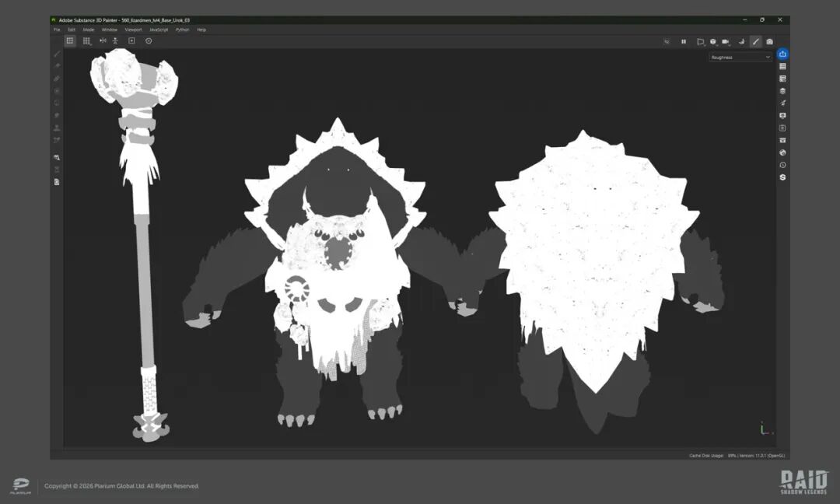The width and height of the screenshot is (840, 504).
Task: Open the perspective view dropdown
Action: 700,41
